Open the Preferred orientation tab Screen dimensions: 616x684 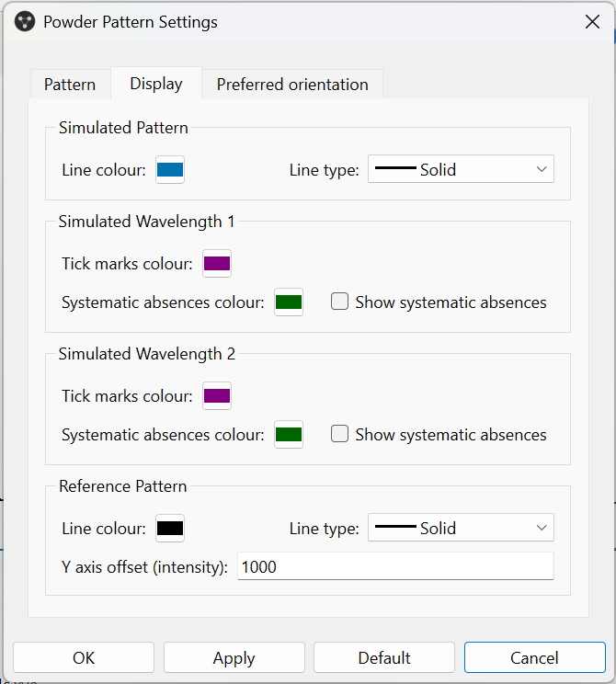(292, 85)
